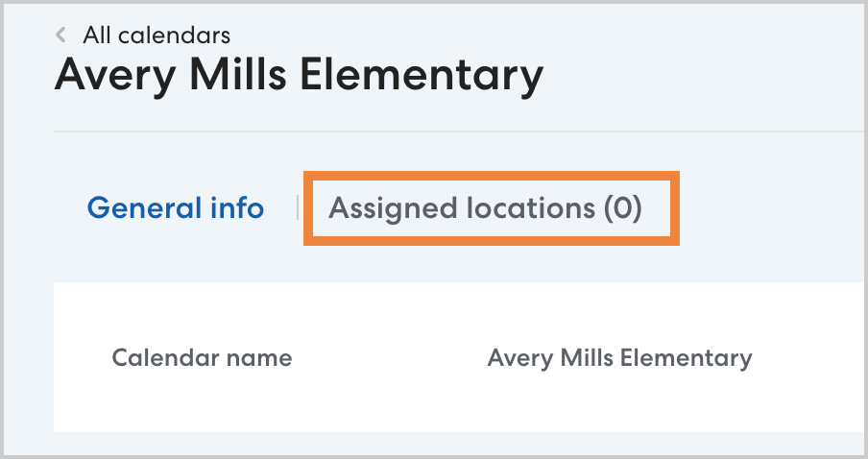Switch to the Assigned locations (0) tab
Viewport: 868px width, 459px height.
[485, 208]
